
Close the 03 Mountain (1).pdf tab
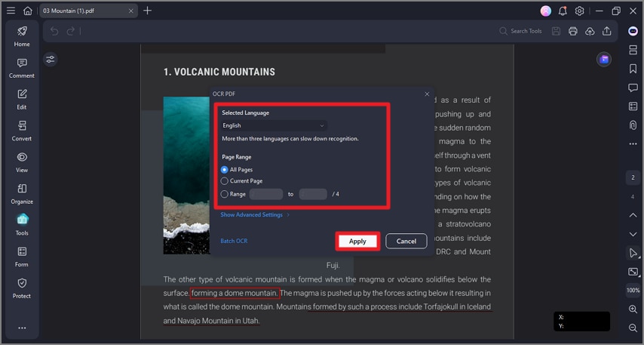(130, 11)
